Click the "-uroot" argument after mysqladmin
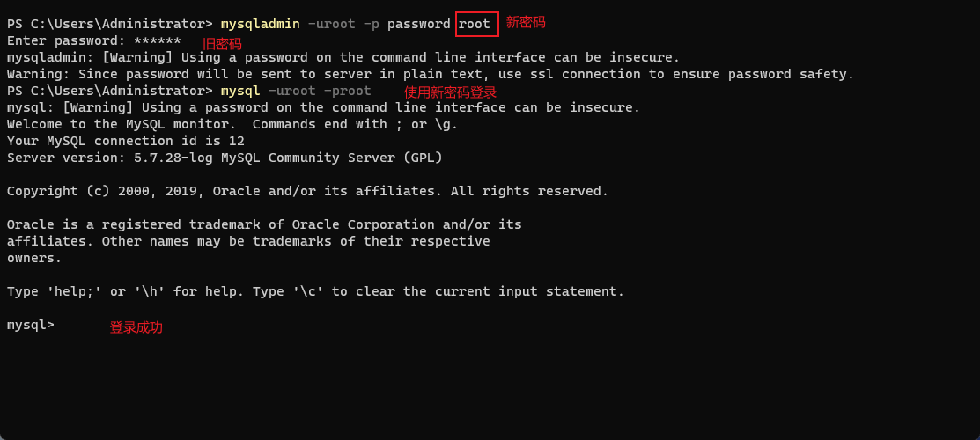This screenshot has width=980, height=440. pyautogui.click(x=331, y=25)
